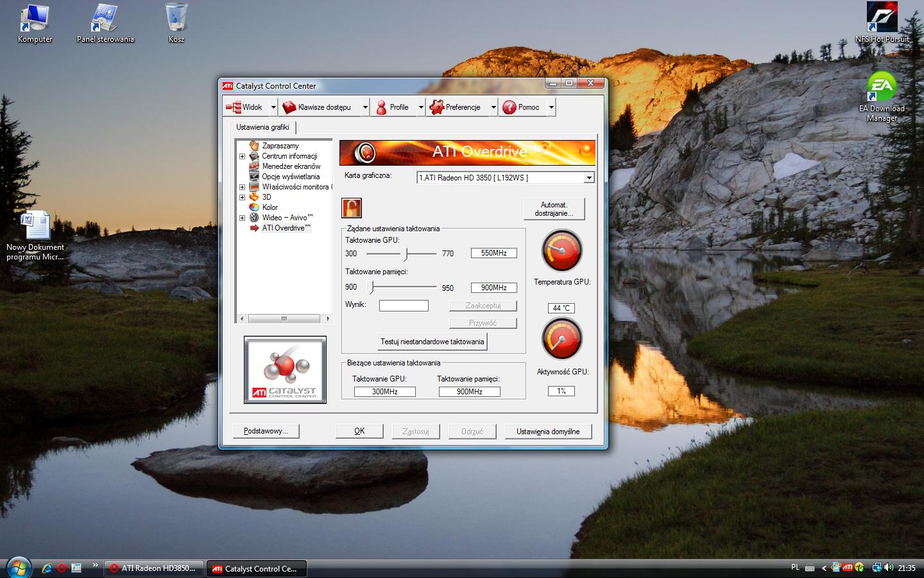924x578 pixels.
Task: Open the Widok dropdown arrow
Action: 273,107
